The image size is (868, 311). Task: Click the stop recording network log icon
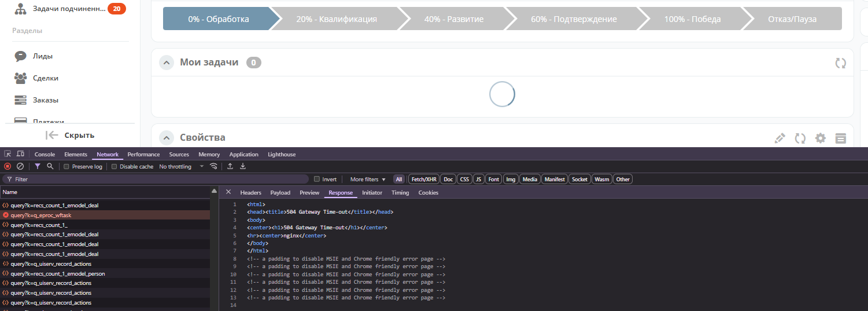pos(8,166)
